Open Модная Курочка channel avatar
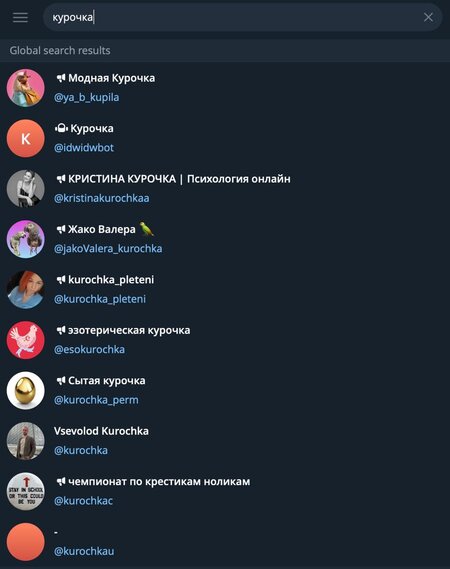Viewport: 450px width, 569px height. (25, 88)
